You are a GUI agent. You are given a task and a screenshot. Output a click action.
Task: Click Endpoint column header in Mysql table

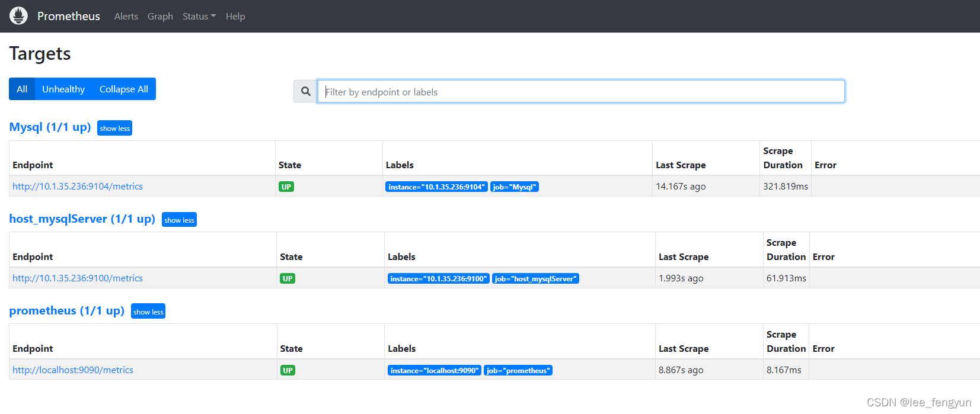click(33, 165)
